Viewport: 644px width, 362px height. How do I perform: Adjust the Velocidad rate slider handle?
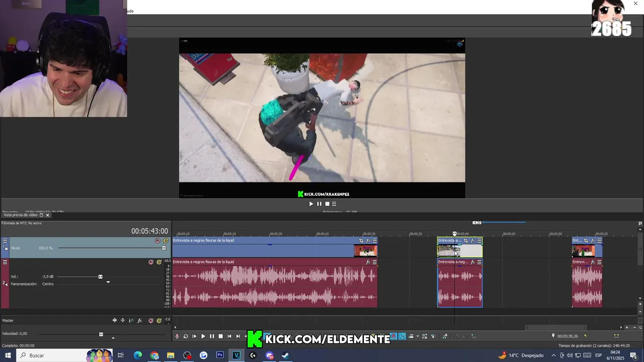click(x=101, y=334)
